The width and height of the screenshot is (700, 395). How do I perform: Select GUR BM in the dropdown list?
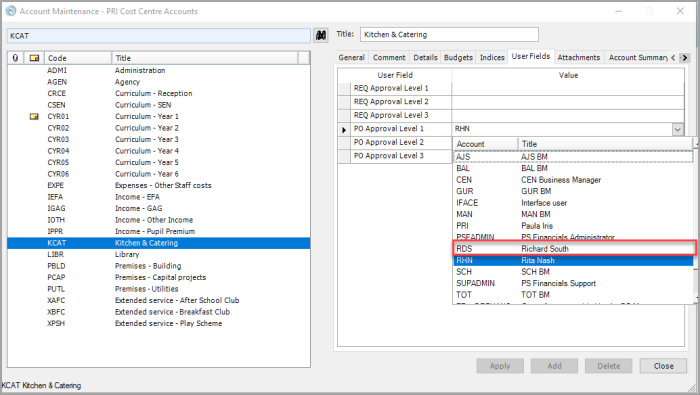coord(574,191)
